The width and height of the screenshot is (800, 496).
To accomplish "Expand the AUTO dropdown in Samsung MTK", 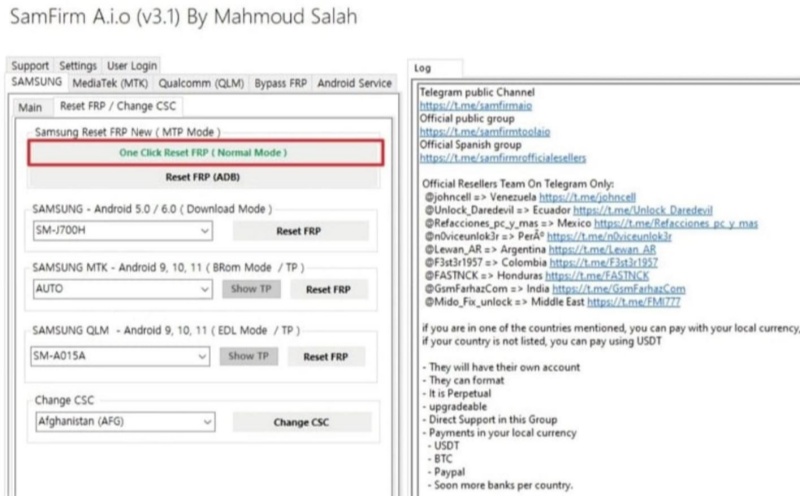I will (x=122, y=289).
